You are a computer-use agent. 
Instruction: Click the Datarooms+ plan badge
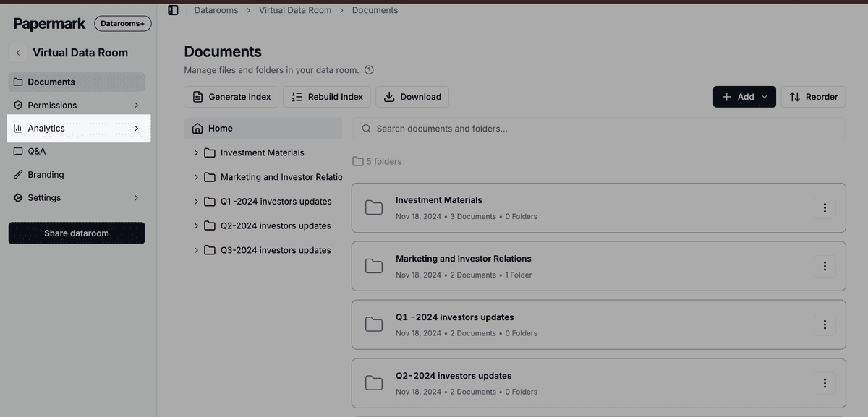[x=123, y=24]
